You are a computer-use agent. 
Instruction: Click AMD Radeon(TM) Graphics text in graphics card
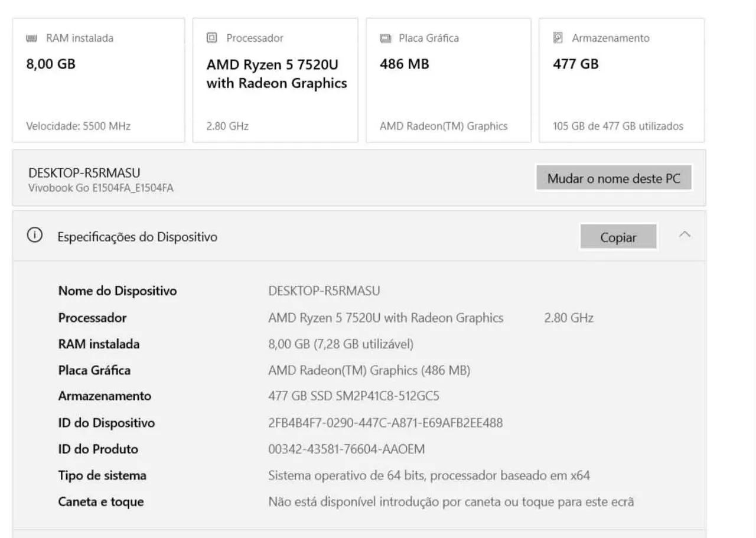point(444,126)
